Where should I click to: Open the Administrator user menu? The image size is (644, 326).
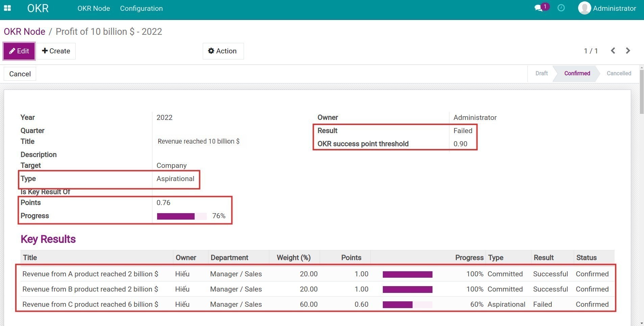[x=606, y=8]
